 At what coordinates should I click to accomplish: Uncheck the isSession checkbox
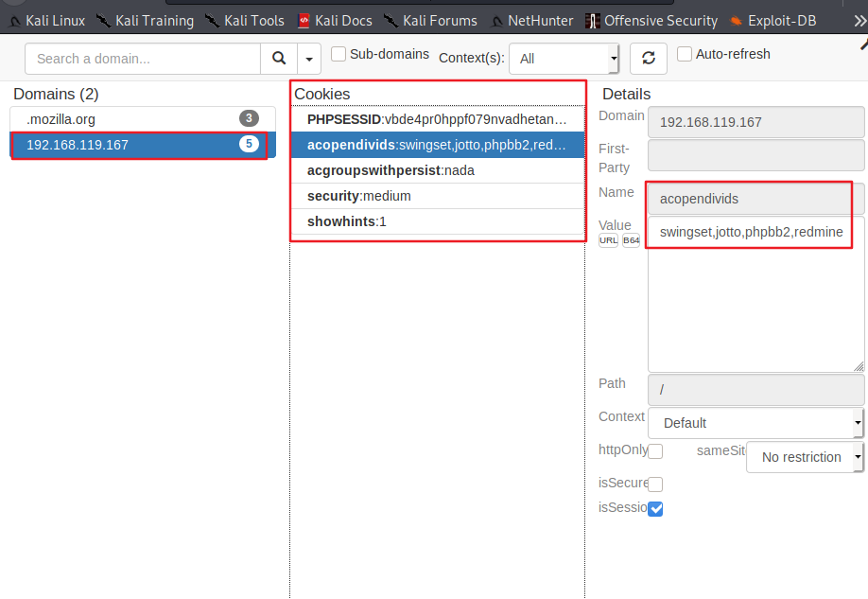pos(655,508)
